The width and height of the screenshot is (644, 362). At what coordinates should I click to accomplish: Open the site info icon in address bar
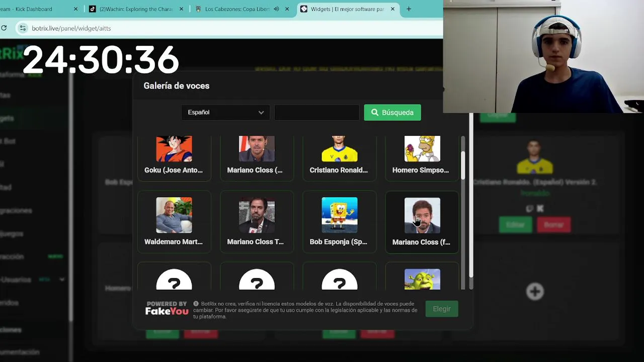22,28
